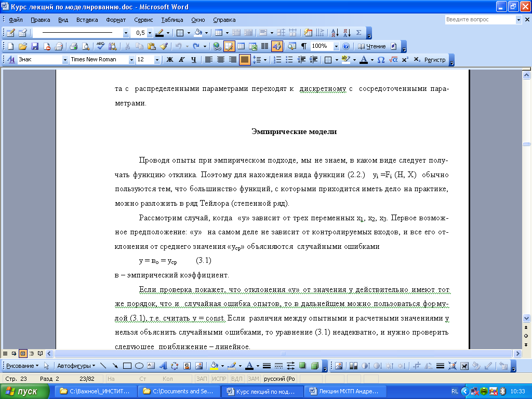Click the Fill Color bucket in the drawing toolbar
Viewport: 532px width, 399px height.
point(214,366)
